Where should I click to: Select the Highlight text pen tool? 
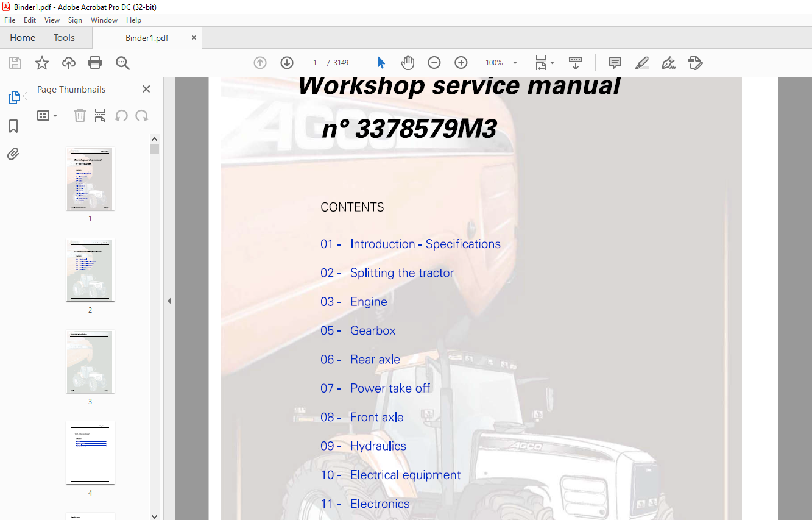(642, 63)
